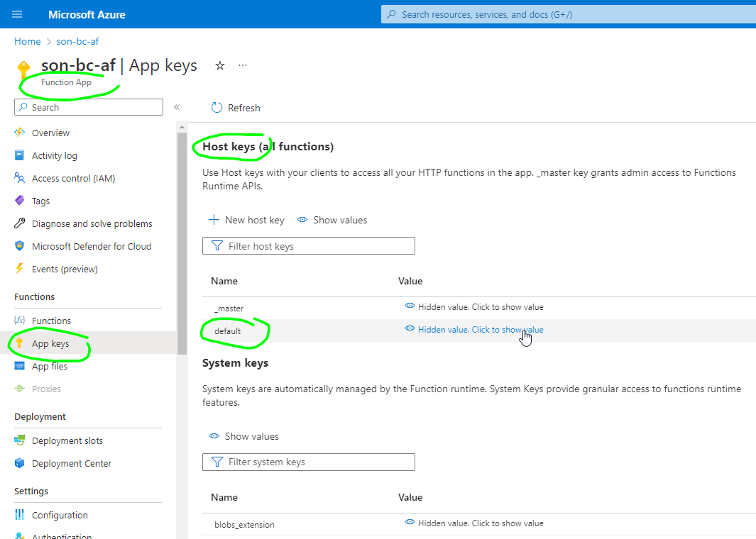Click the App files code icon
The image size is (756, 539).
tap(19, 365)
